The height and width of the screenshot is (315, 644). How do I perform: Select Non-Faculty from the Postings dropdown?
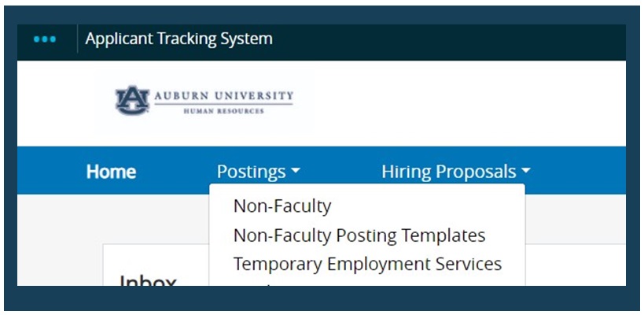(x=282, y=206)
